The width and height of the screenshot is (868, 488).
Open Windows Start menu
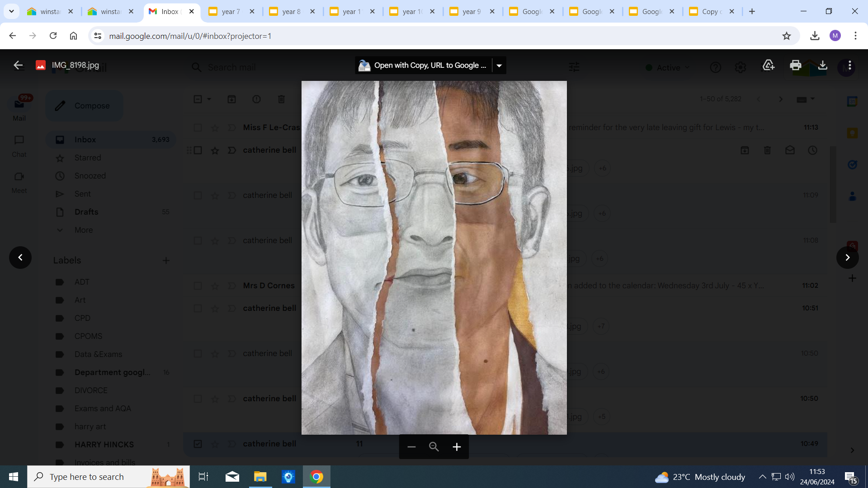pos(14,477)
